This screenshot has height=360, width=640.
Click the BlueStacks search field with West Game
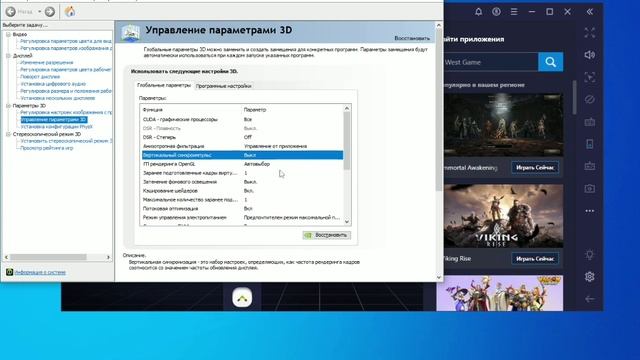[x=491, y=62]
